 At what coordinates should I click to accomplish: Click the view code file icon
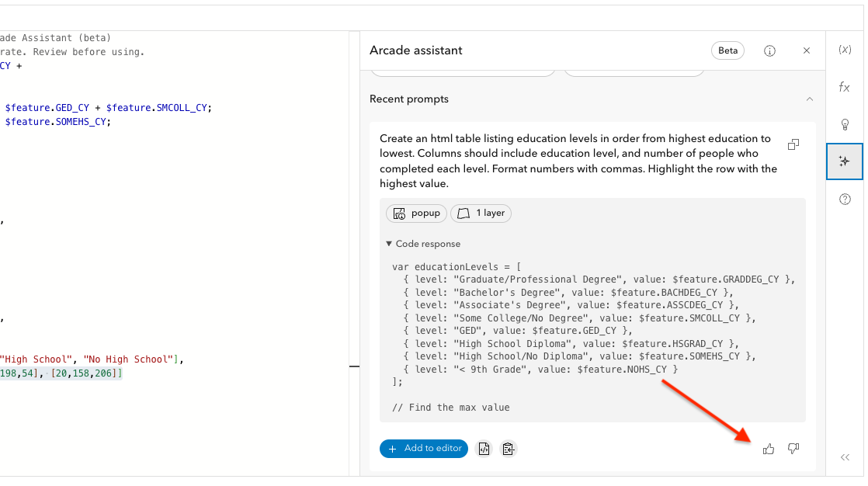coord(484,449)
